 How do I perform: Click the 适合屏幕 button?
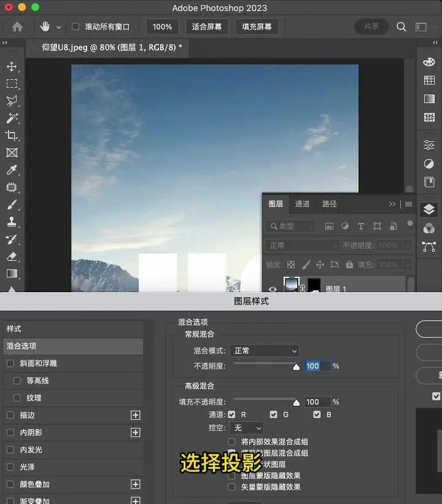point(207,26)
